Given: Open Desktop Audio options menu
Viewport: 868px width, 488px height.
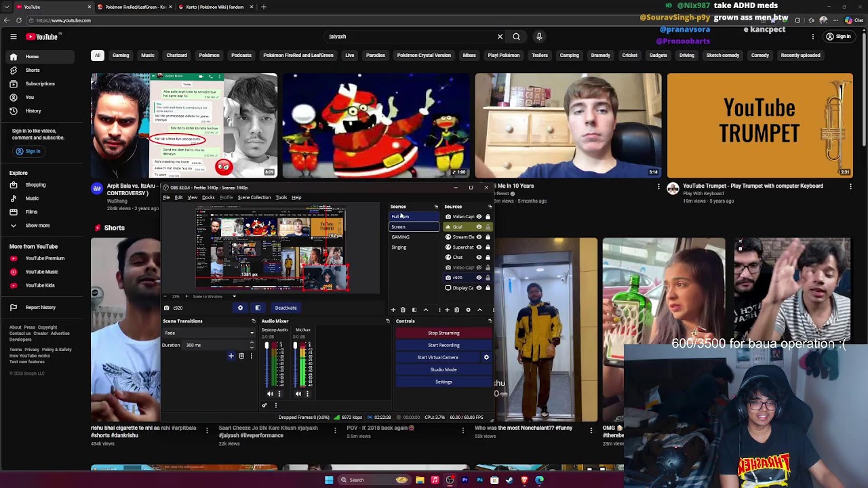Looking at the screenshot, I should (279, 394).
